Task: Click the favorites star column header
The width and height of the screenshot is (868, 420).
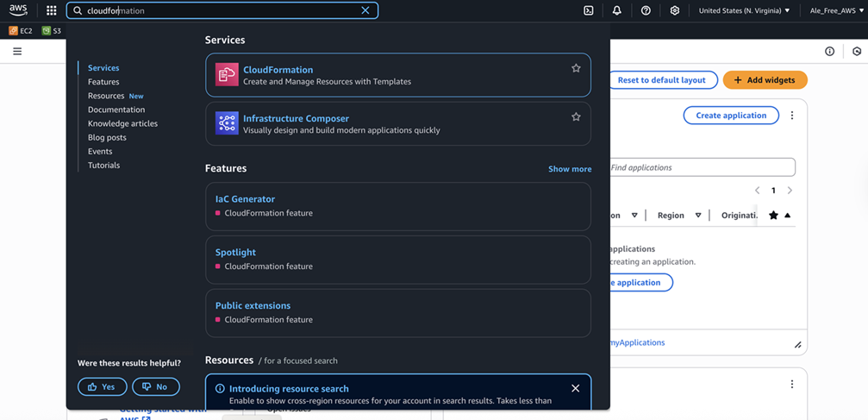Action: point(774,216)
